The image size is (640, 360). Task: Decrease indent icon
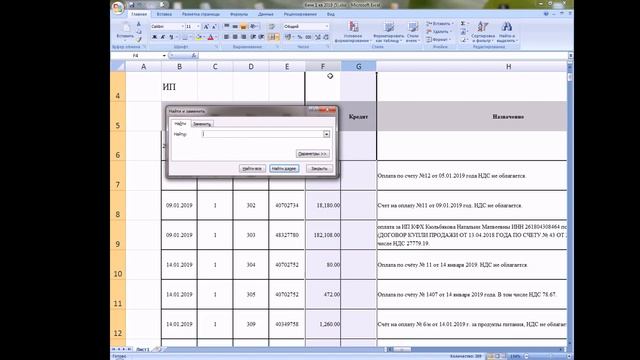(253, 37)
